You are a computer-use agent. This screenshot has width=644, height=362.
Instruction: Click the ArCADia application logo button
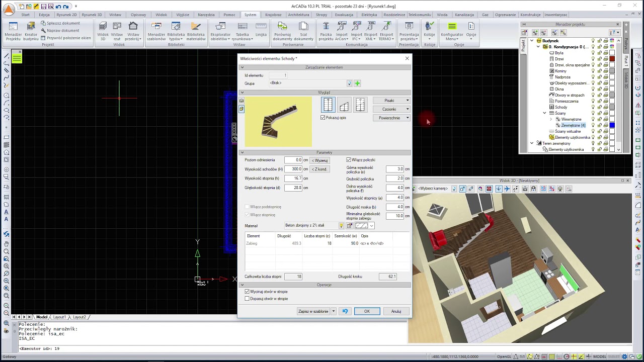(9, 9)
